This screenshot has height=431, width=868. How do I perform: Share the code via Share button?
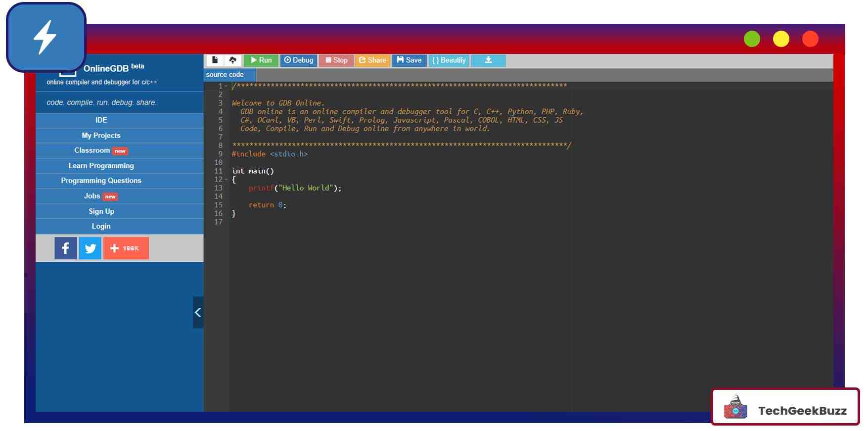(x=372, y=60)
